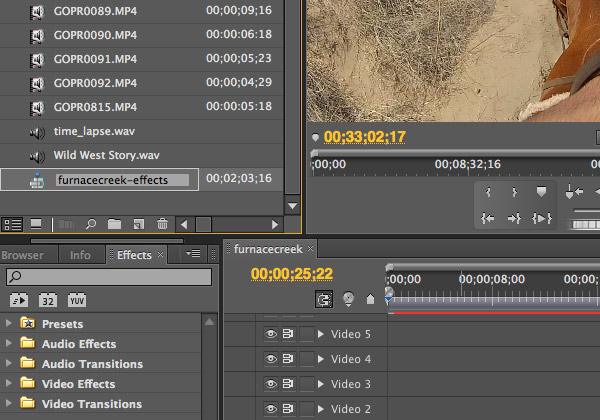This screenshot has height=420, width=600.
Task: Switch Project panel to List View
Action: click(x=13, y=224)
